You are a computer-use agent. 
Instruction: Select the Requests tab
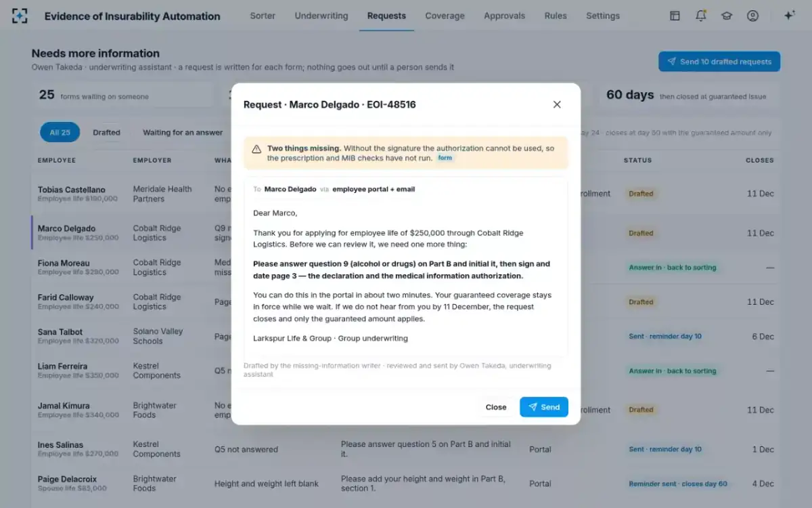tap(386, 16)
